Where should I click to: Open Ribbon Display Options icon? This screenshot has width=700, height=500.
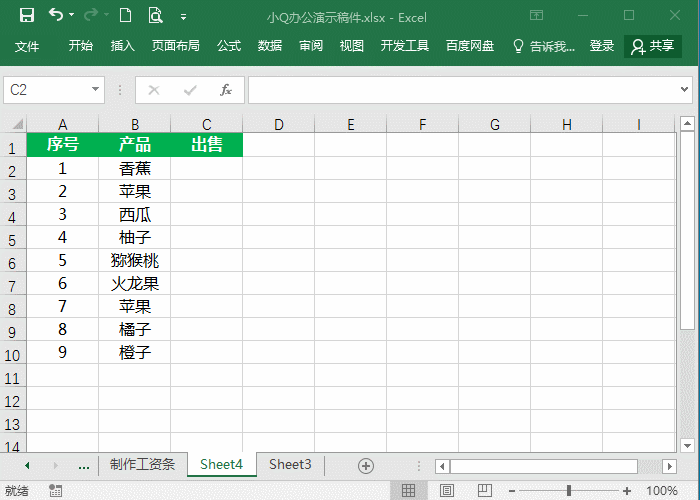(536, 16)
